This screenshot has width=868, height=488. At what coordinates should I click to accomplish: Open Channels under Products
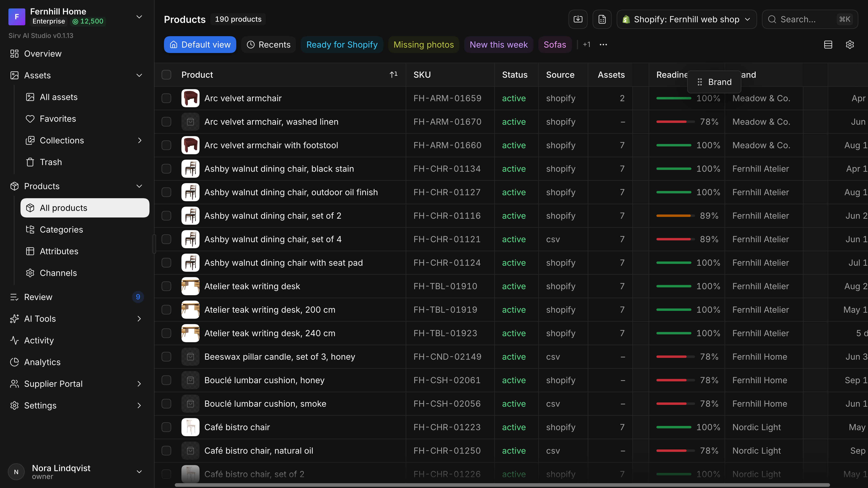pos(85,273)
